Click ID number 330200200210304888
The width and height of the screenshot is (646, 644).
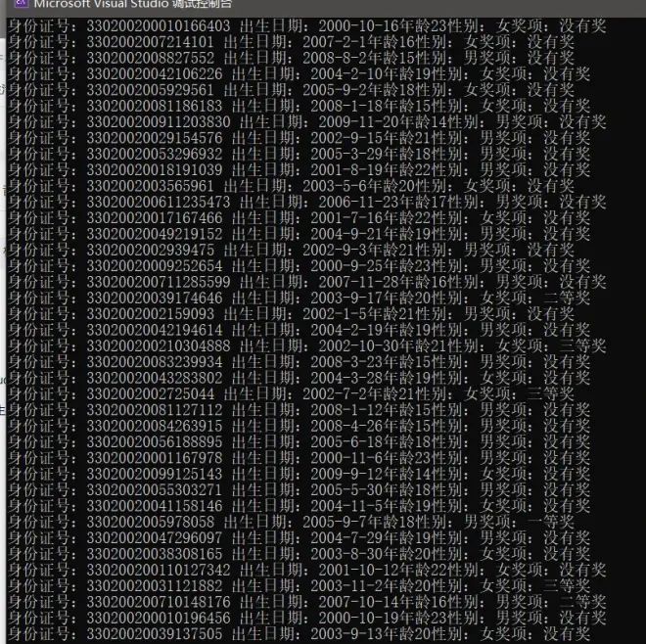tap(159, 345)
